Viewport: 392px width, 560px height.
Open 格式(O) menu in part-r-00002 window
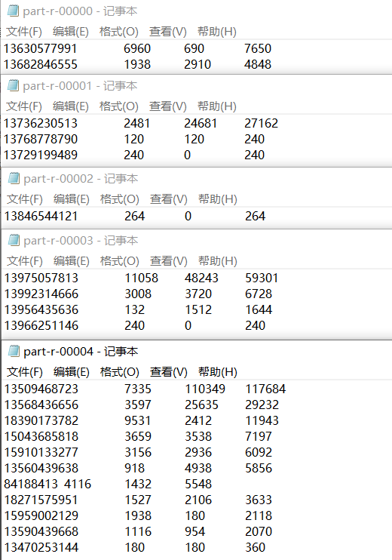120,199
